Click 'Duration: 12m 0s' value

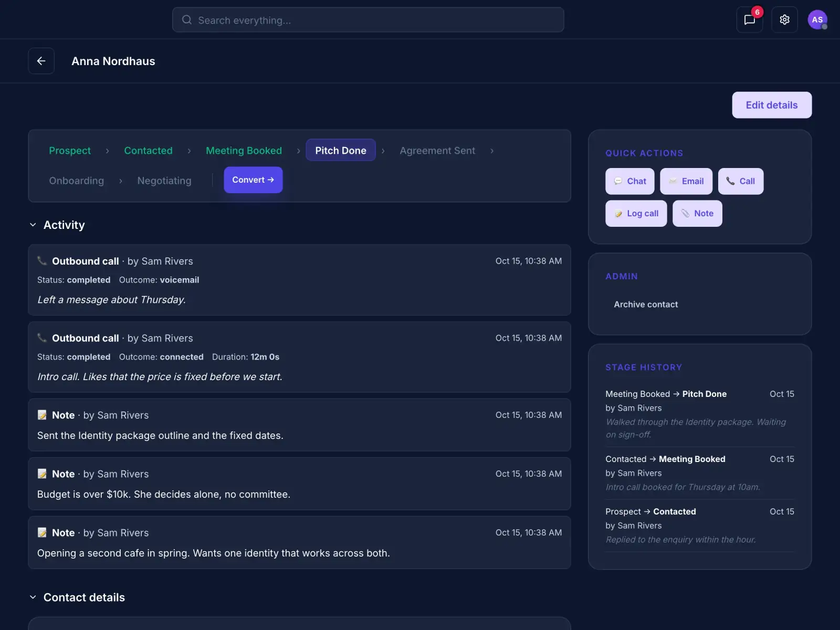tap(246, 357)
